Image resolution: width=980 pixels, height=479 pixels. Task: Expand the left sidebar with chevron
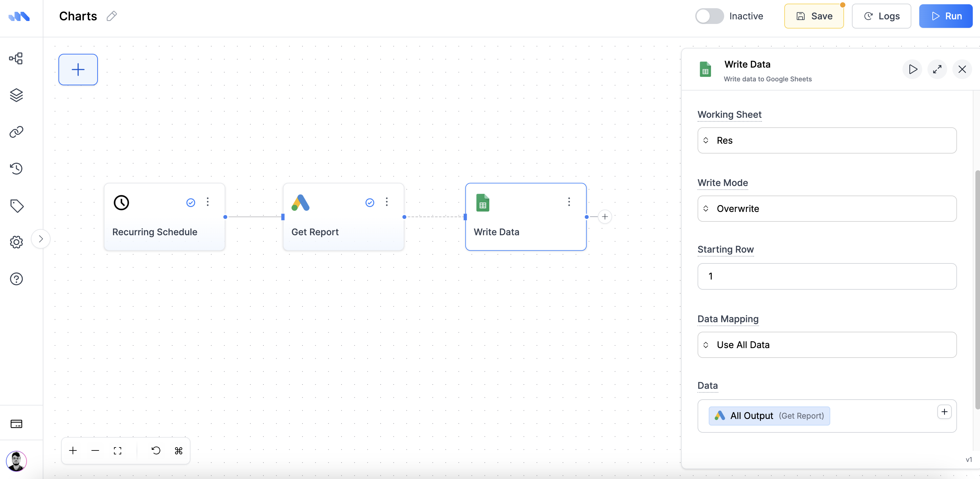click(x=41, y=239)
